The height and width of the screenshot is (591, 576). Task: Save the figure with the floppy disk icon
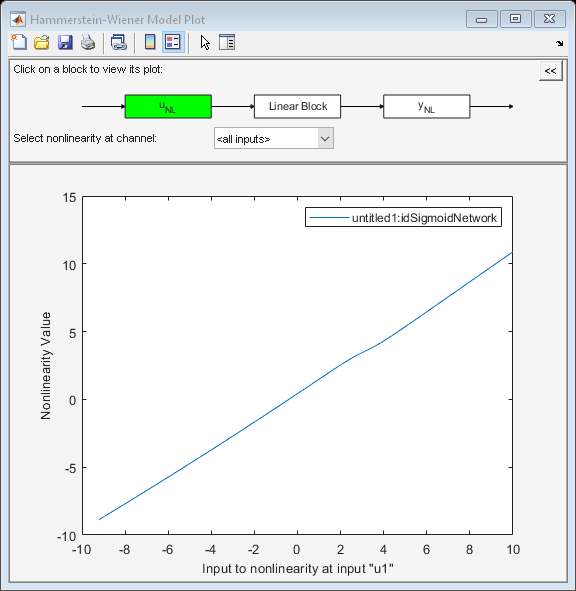pyautogui.click(x=65, y=42)
